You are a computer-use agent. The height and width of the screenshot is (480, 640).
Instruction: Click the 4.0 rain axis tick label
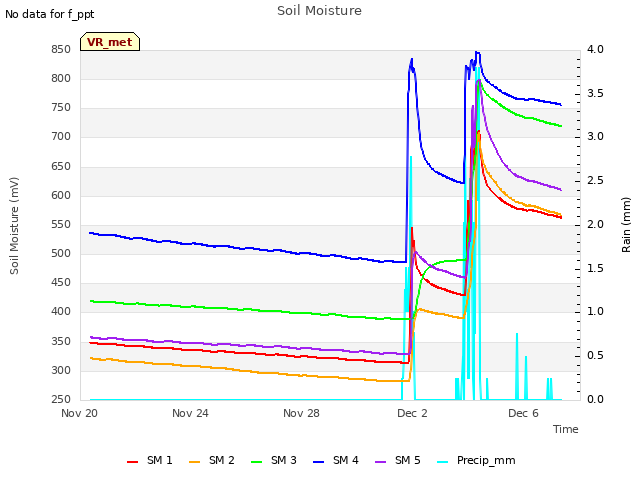point(595,50)
